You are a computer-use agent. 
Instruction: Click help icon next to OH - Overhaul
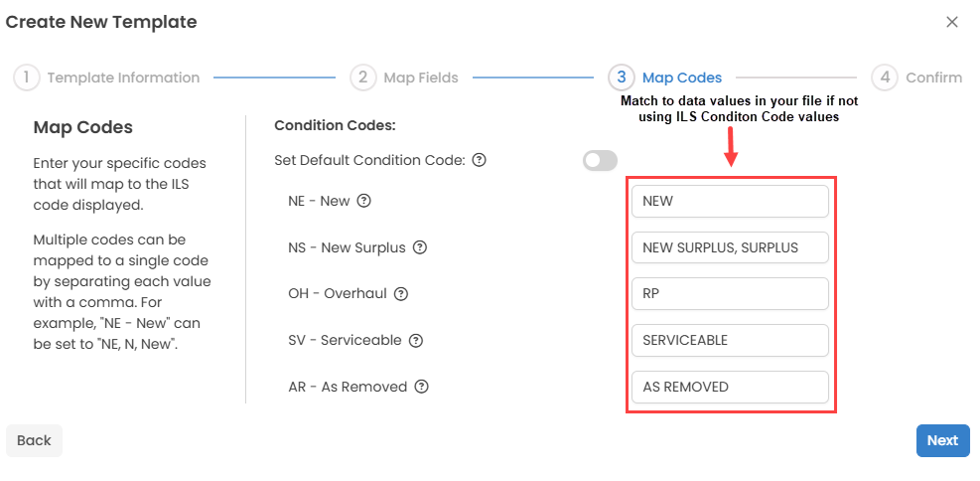(401, 294)
